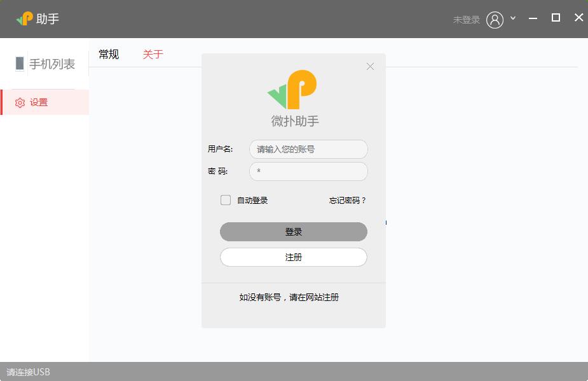Open the user avatar icon

pyautogui.click(x=495, y=20)
